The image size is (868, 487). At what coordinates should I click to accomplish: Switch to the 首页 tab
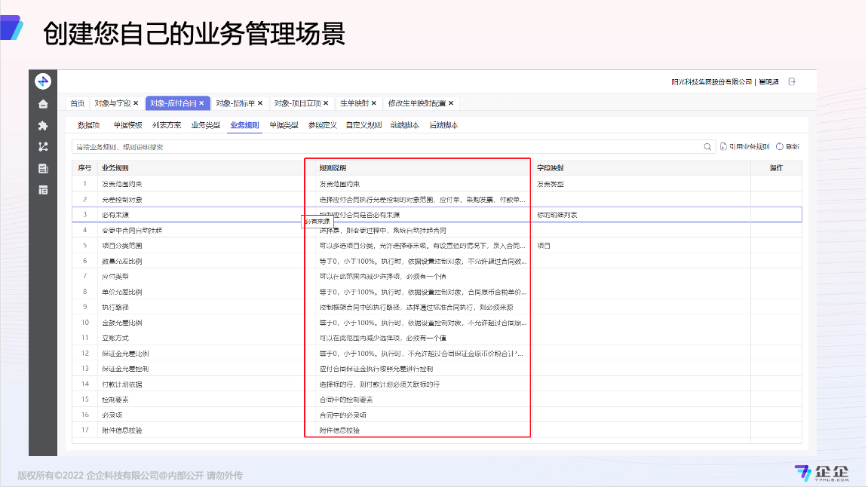coord(77,103)
